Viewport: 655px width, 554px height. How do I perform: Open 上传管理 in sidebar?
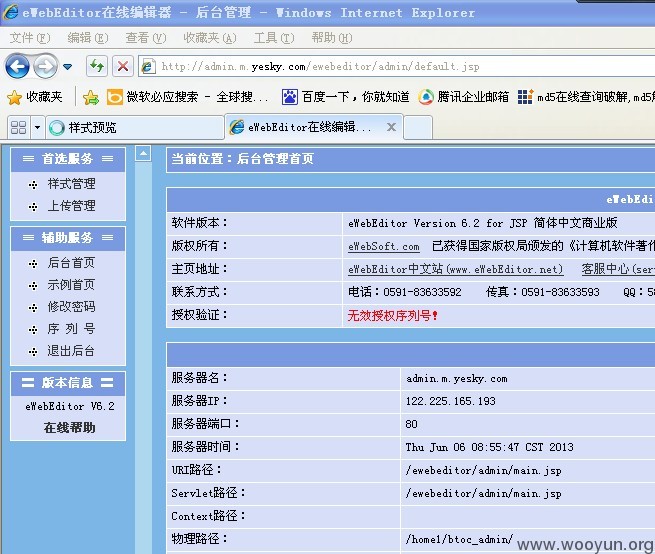click(x=71, y=206)
